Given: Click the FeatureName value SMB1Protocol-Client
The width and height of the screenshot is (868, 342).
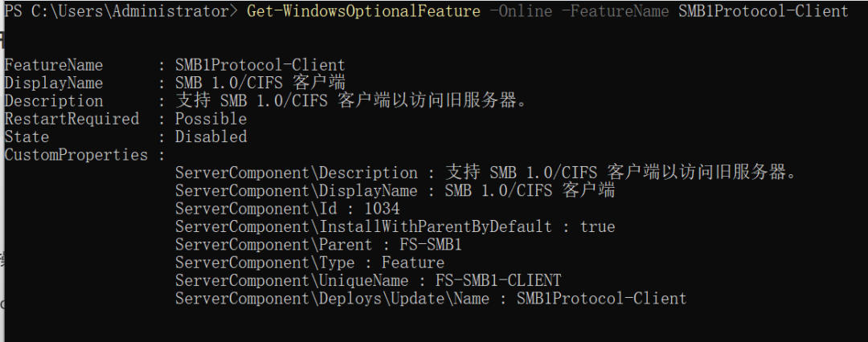Looking at the screenshot, I should (260, 65).
